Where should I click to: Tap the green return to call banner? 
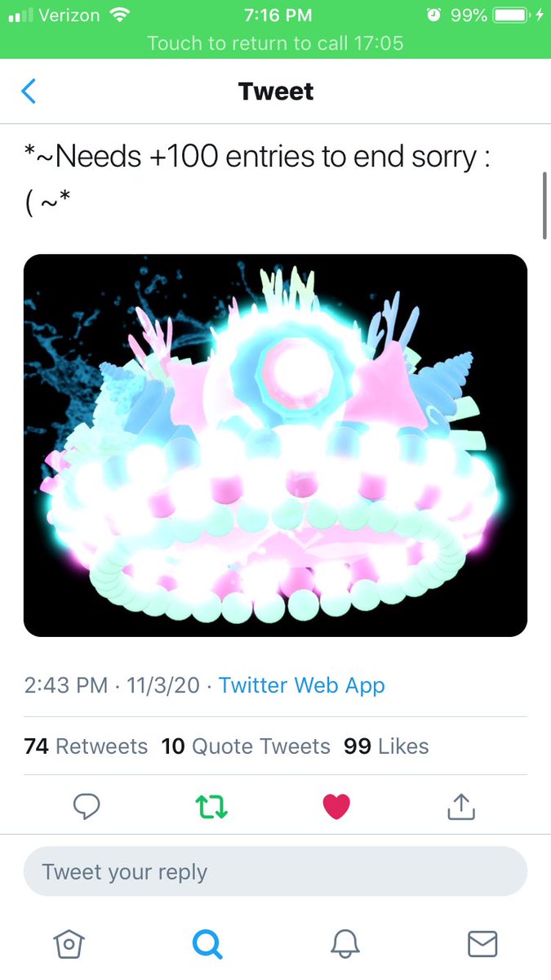pyautogui.click(x=275, y=42)
